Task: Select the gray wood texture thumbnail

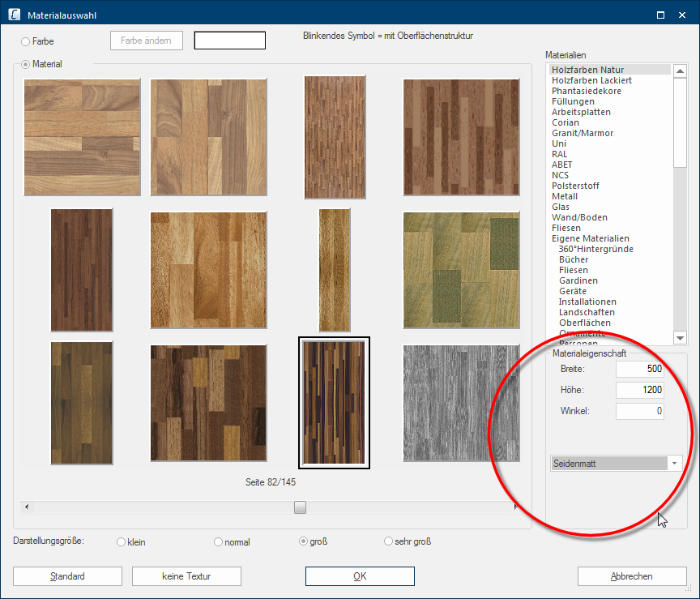Action: [460, 403]
